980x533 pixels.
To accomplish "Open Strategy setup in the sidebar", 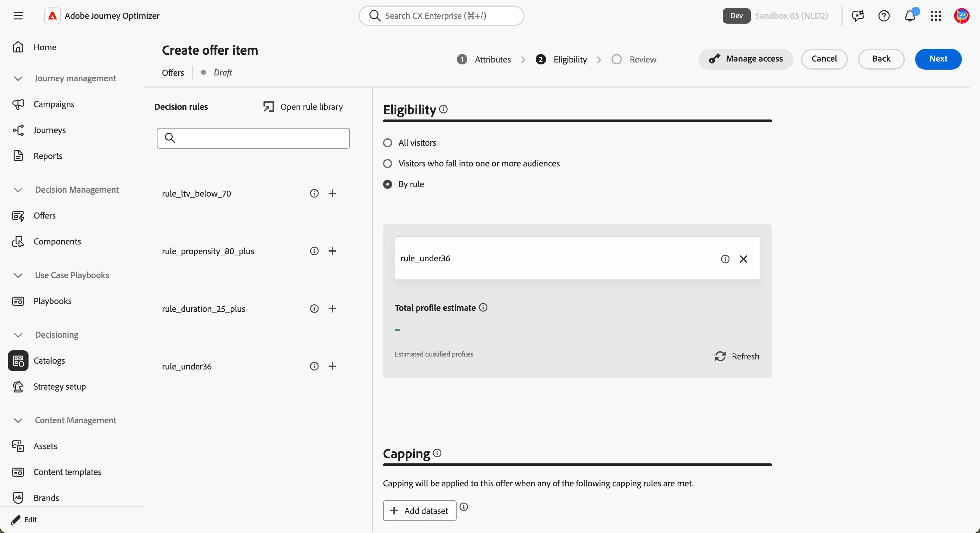I will (x=59, y=387).
